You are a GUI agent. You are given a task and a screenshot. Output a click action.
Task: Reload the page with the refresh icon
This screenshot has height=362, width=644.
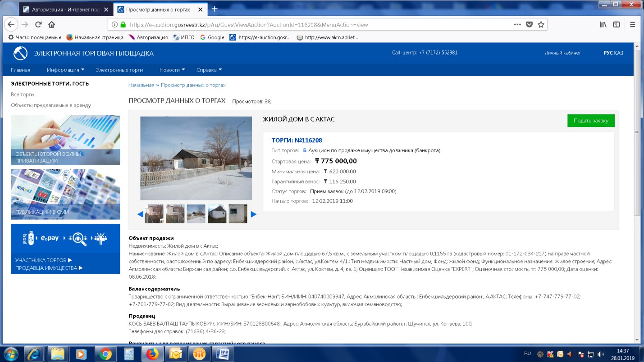39,25
